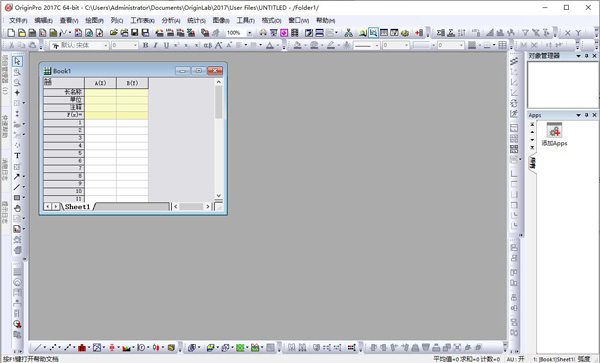Click the previous sheet navigation arrow
Image resolution: width=600 pixels, height=363 pixels.
point(48,207)
